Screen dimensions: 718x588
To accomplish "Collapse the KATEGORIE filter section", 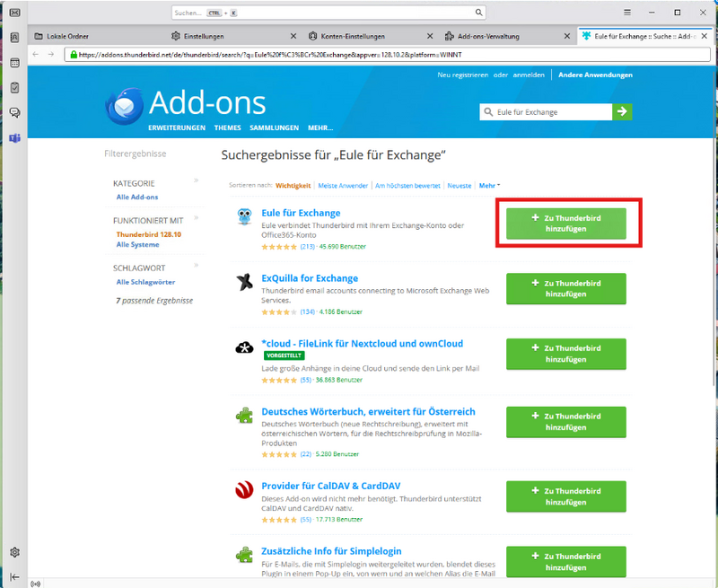I will [x=196, y=180].
